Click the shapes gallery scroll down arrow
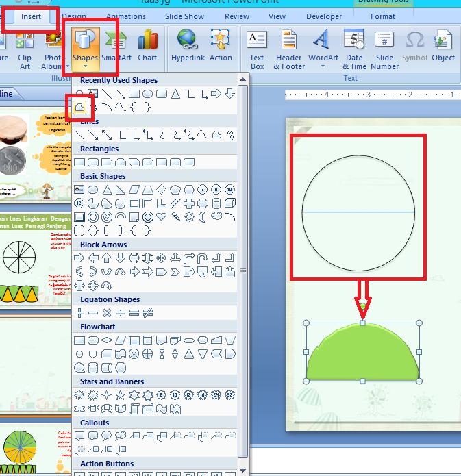Image resolution: width=461 pixels, height=476 pixels. 242,471
